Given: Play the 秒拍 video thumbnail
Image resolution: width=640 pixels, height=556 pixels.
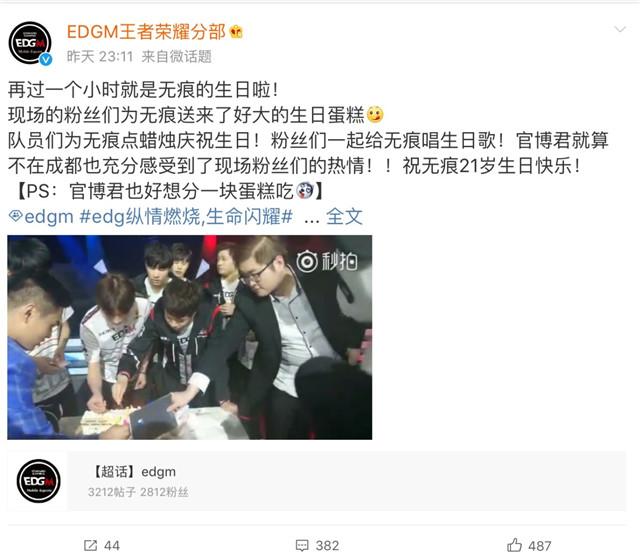Looking at the screenshot, I should coord(189,337).
